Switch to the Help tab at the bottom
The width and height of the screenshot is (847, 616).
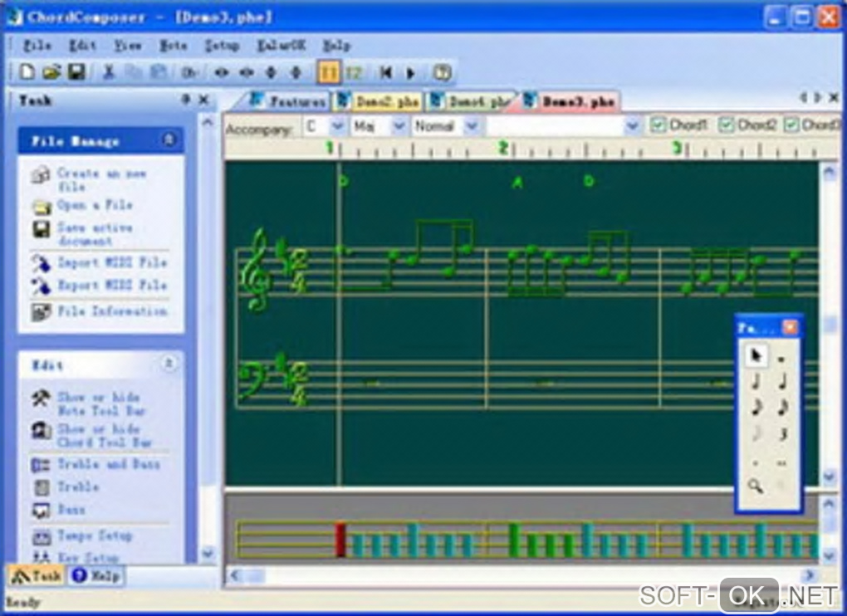point(96,576)
